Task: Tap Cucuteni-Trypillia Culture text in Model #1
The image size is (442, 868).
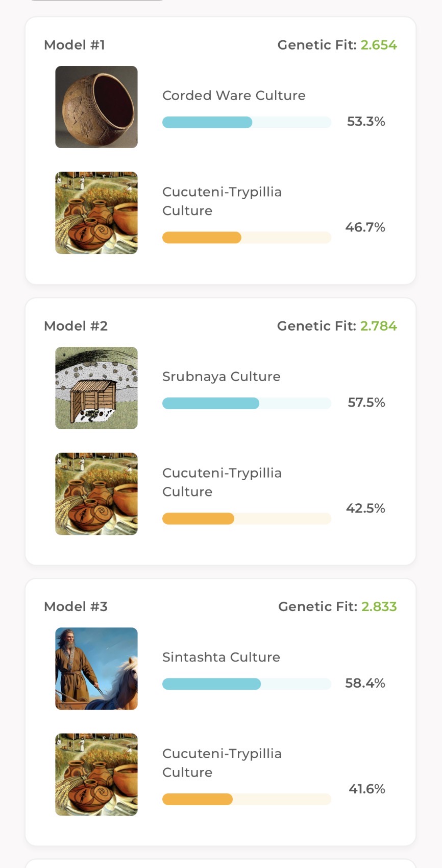Action: (x=222, y=201)
